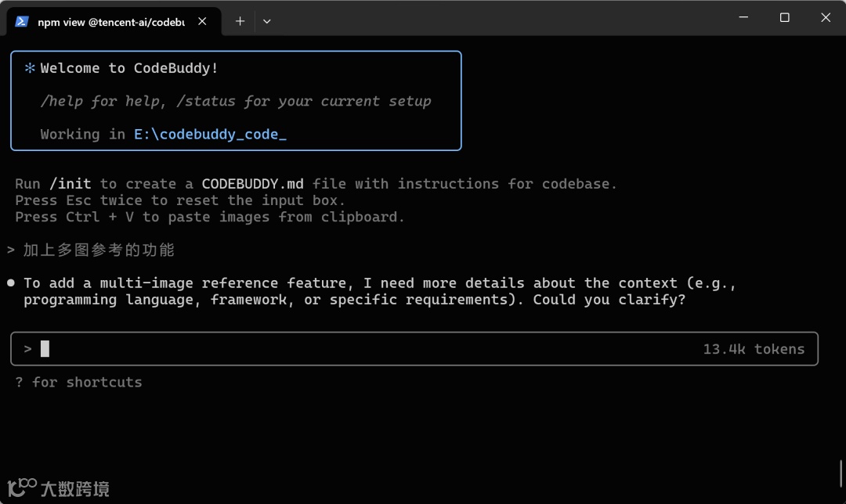Minimize the terminal window
The image size is (846, 504).
pos(743,17)
